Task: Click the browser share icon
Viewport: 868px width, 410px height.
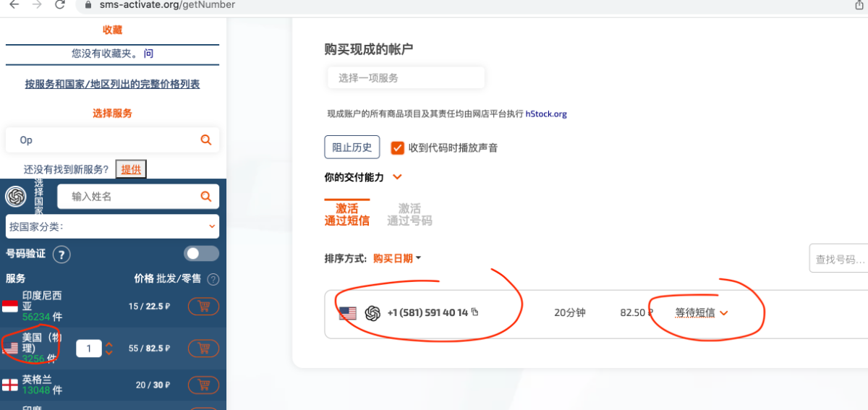Action: [860, 4]
